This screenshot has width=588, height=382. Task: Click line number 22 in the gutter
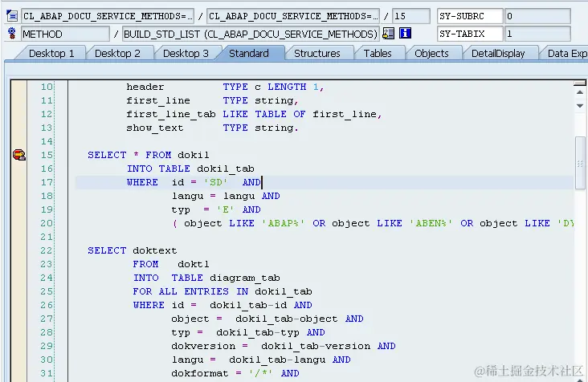pos(47,250)
